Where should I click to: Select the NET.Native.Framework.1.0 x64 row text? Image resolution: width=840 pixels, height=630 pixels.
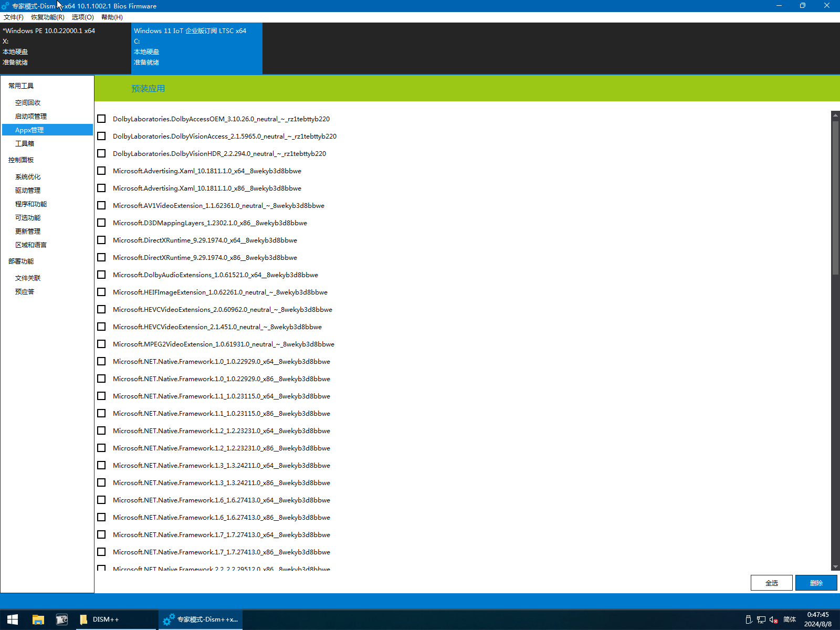(222, 361)
